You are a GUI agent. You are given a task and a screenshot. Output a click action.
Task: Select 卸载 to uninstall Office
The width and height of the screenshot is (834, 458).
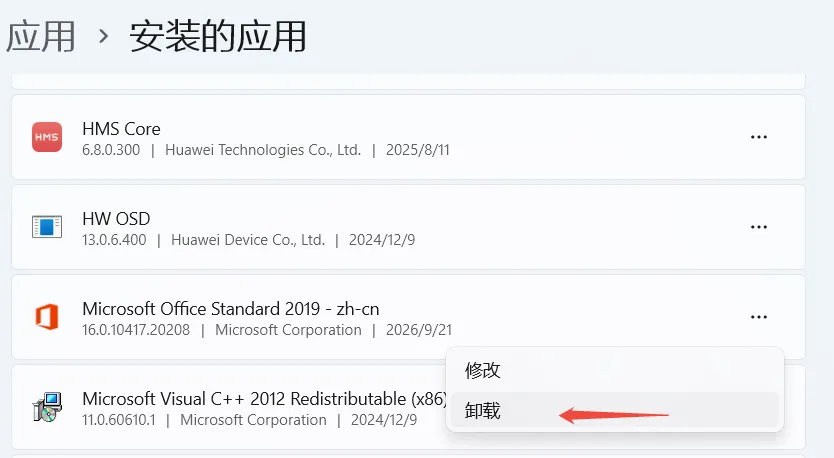point(615,411)
